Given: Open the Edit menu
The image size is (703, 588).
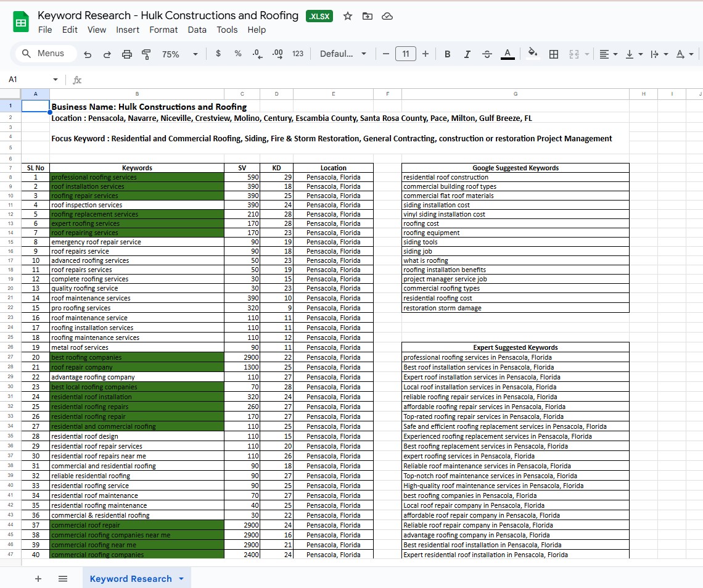Looking at the screenshot, I should pyautogui.click(x=70, y=30).
